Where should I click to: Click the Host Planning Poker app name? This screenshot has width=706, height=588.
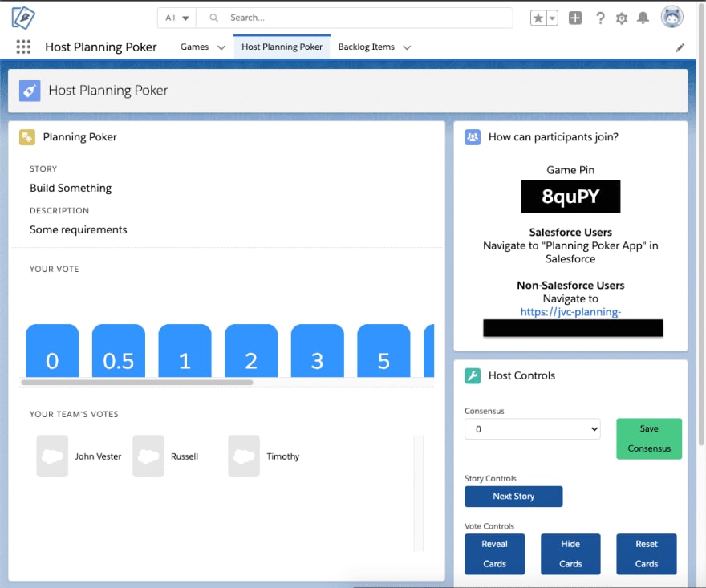point(101,47)
